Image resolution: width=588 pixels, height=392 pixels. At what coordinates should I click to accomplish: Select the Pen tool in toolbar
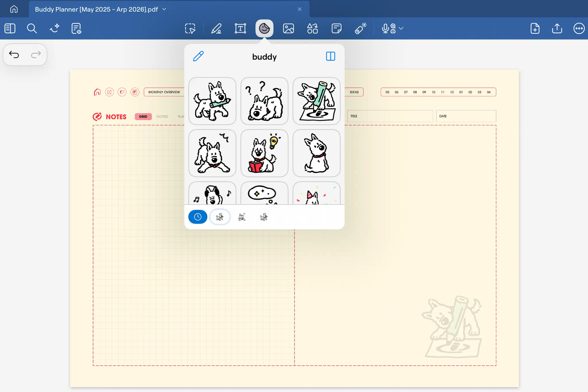coord(216,28)
